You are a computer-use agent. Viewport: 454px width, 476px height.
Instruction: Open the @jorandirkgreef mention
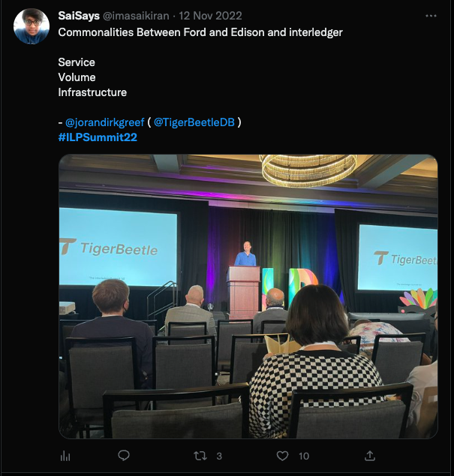pos(105,122)
